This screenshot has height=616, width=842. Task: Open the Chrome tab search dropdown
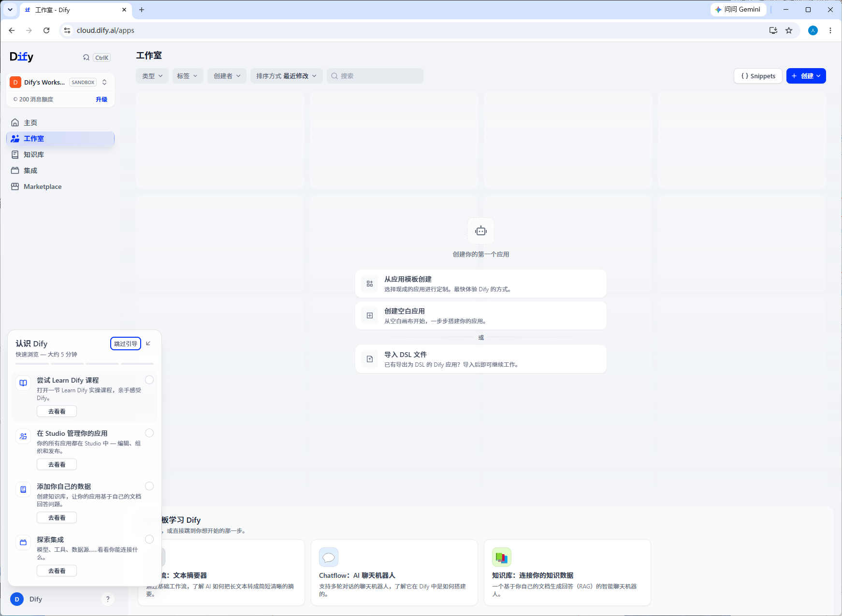coord(10,10)
